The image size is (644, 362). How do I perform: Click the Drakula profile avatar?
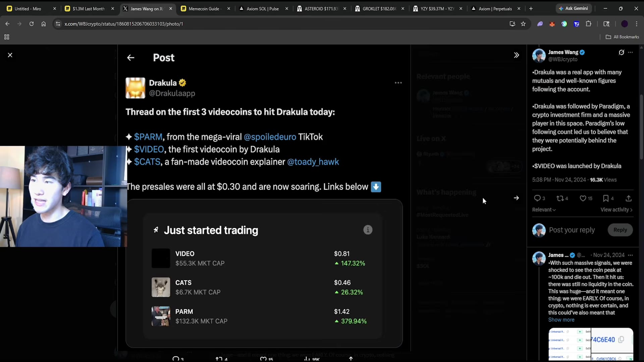136,88
